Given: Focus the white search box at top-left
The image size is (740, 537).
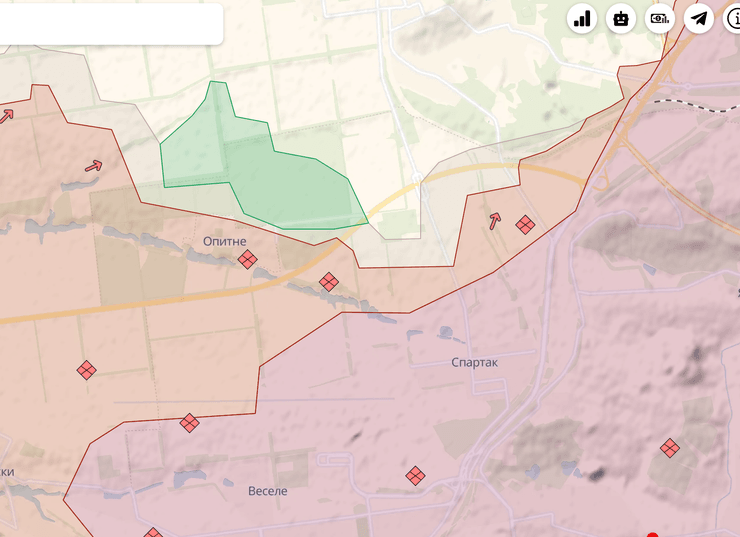Looking at the screenshot, I should click(110, 23).
